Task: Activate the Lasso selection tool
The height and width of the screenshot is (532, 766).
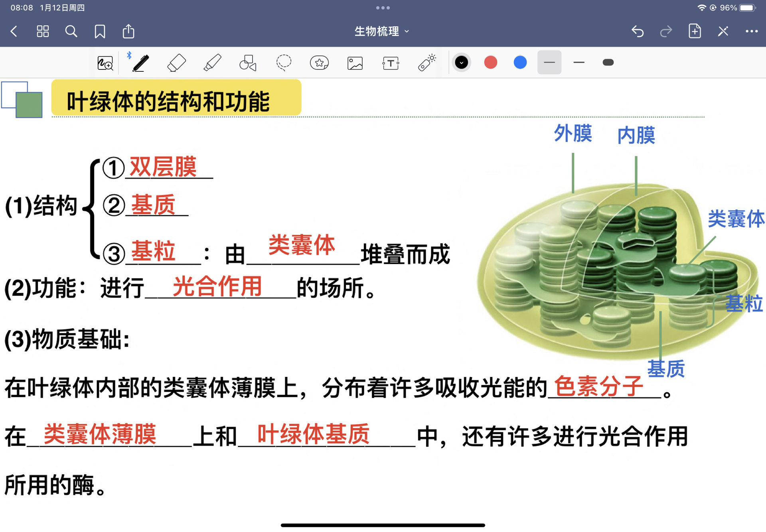Action: coord(284,62)
